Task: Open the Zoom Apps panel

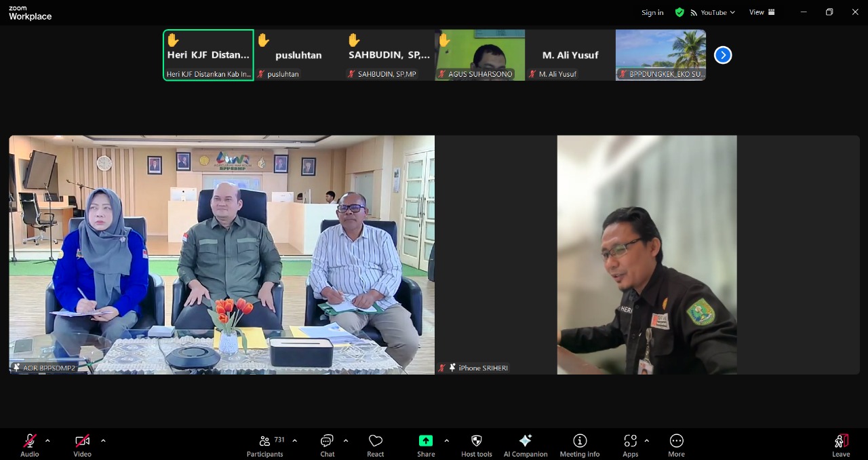Action: pyautogui.click(x=630, y=444)
